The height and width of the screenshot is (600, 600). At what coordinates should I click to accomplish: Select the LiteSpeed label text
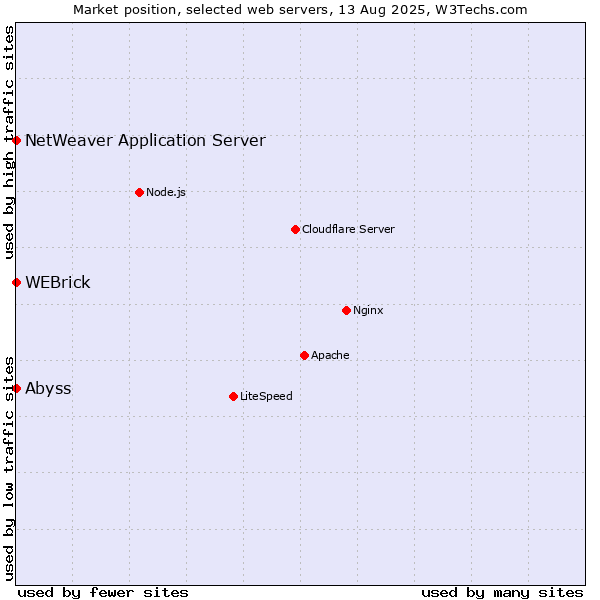[266, 396]
